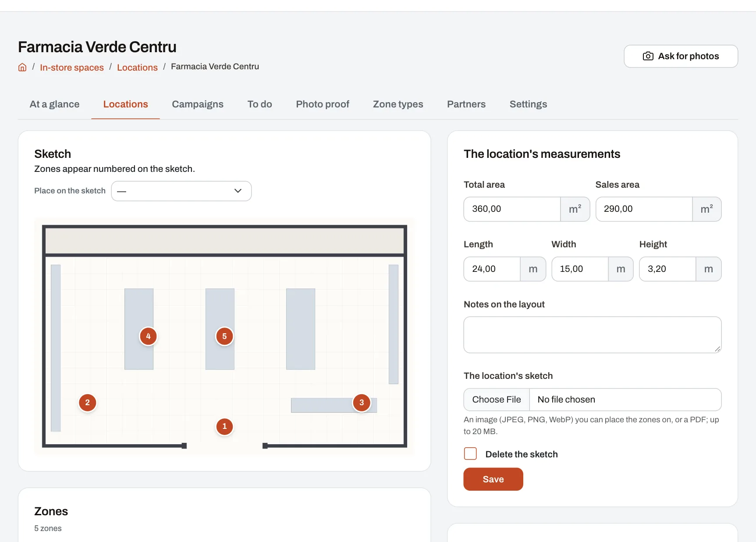
Task: Go to the Partners tab
Action: pyautogui.click(x=466, y=104)
